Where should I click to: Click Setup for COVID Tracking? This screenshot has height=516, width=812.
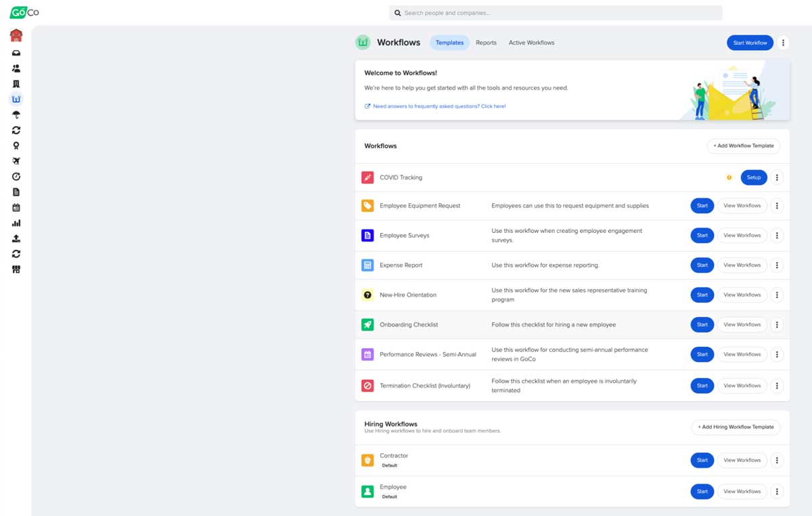(x=753, y=177)
